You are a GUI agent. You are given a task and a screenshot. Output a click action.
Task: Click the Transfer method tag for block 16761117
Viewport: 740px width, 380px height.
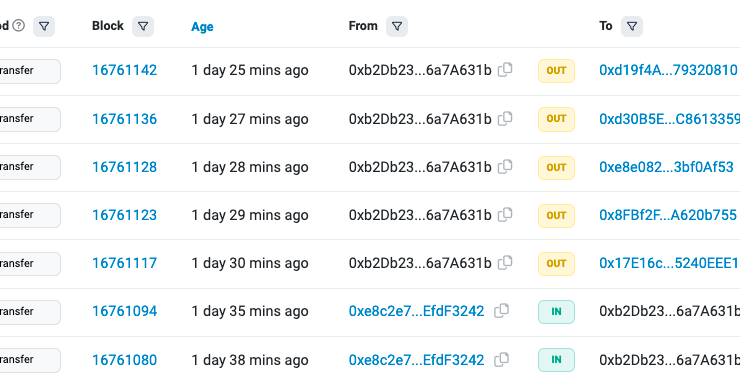coord(30,264)
